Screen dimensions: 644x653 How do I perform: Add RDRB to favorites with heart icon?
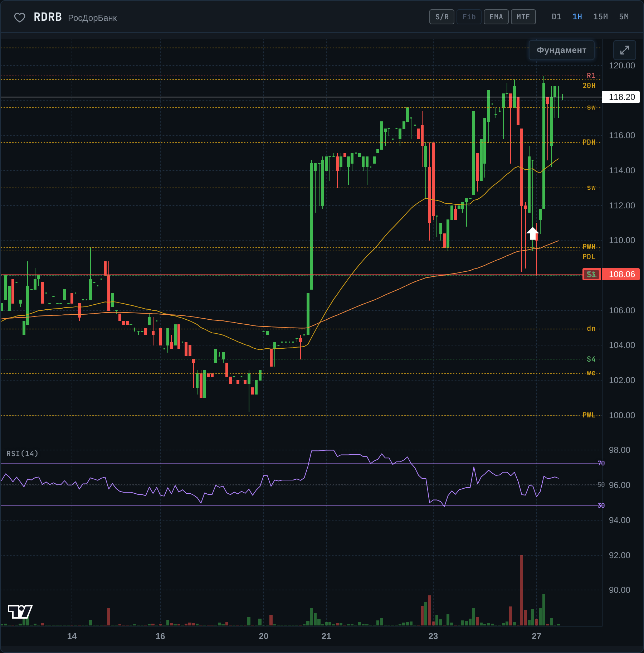coord(19,17)
